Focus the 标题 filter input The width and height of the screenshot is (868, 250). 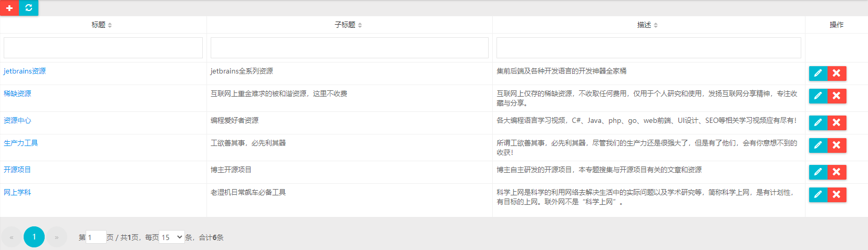tap(103, 48)
